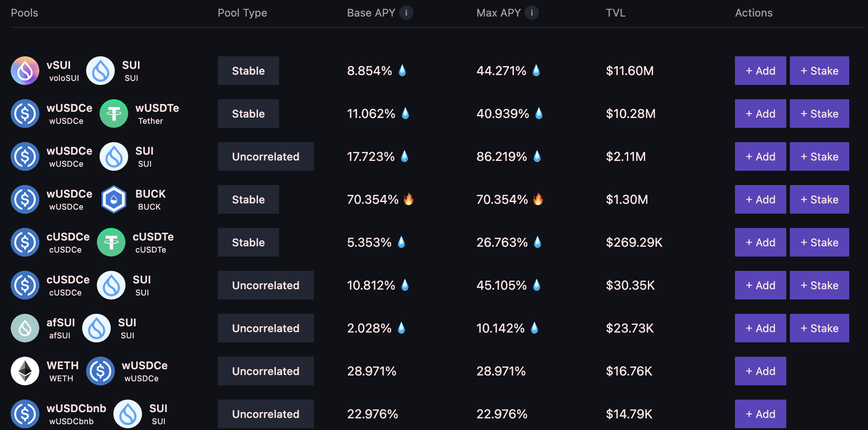Add liquidity to the vSUI/SUI pool
The image size is (868, 430).
pyautogui.click(x=760, y=71)
